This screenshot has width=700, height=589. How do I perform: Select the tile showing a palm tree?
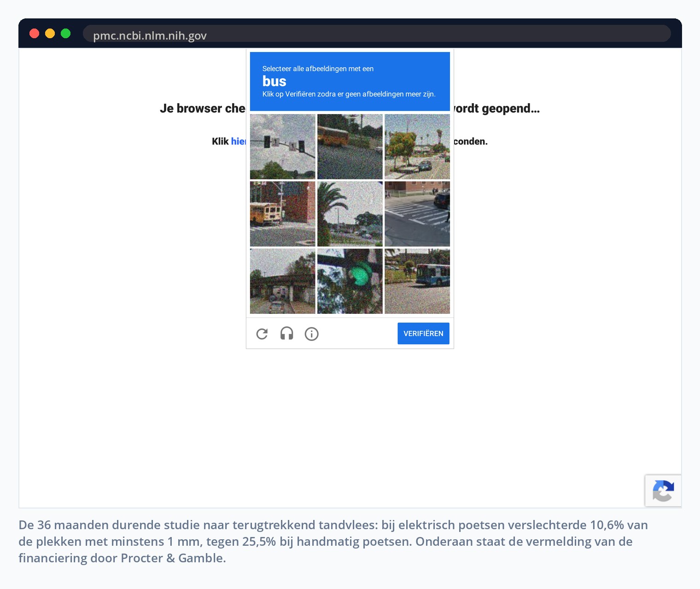350,214
